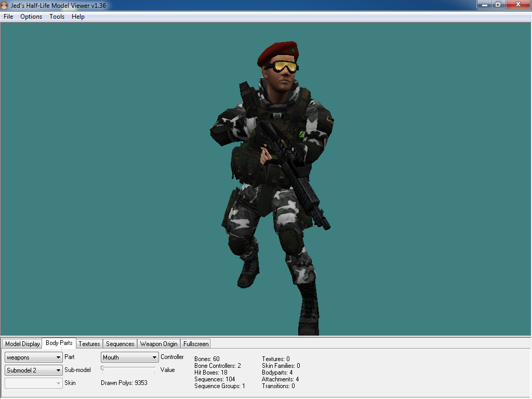Minimize the Model Viewer window
The image size is (532, 399).
[485, 5]
